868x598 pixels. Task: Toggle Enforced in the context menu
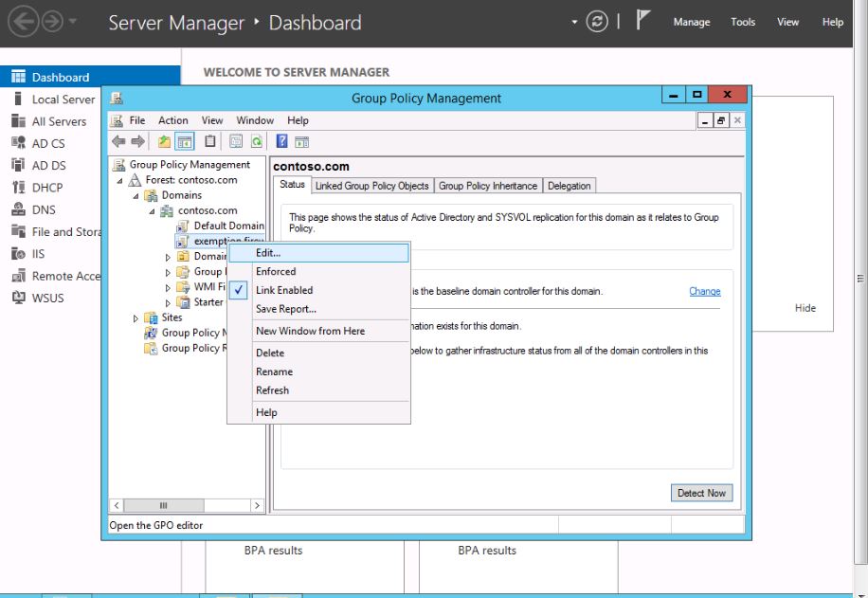pyautogui.click(x=276, y=271)
